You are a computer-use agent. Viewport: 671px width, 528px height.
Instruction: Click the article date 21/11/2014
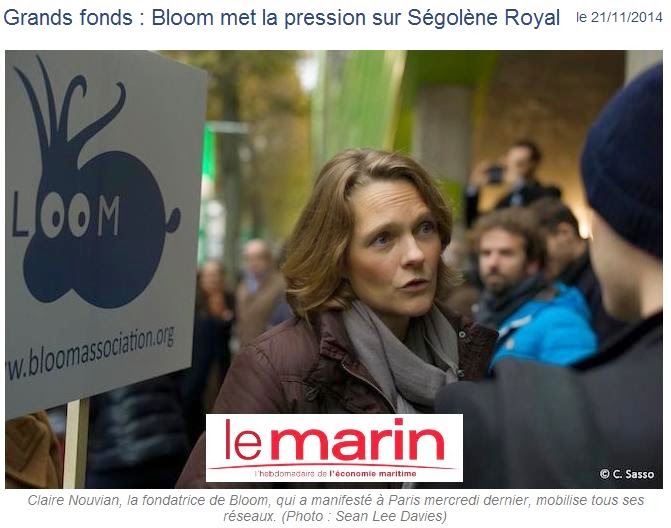click(x=626, y=18)
